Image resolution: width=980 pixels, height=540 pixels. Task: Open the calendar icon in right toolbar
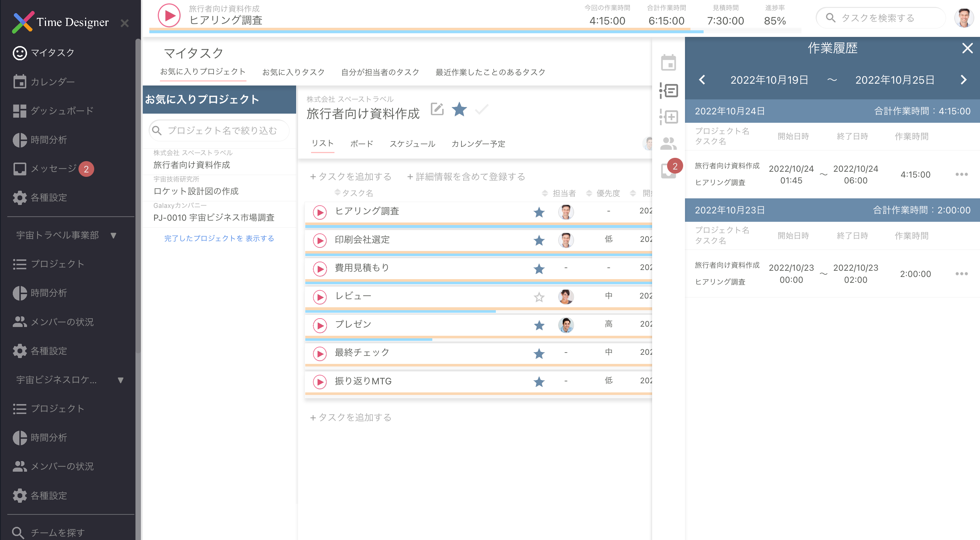(x=668, y=63)
